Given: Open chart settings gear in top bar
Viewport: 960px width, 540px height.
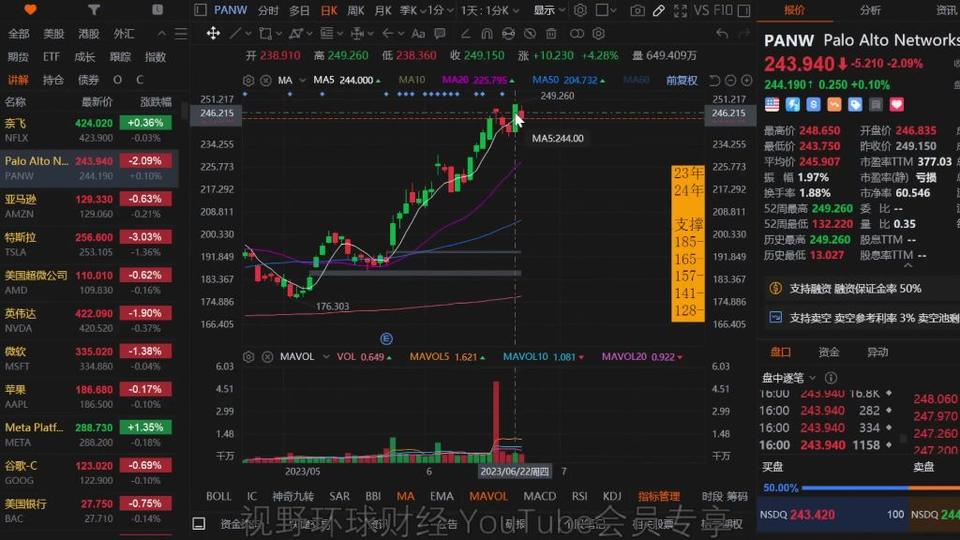Looking at the screenshot, I should pos(580,10).
